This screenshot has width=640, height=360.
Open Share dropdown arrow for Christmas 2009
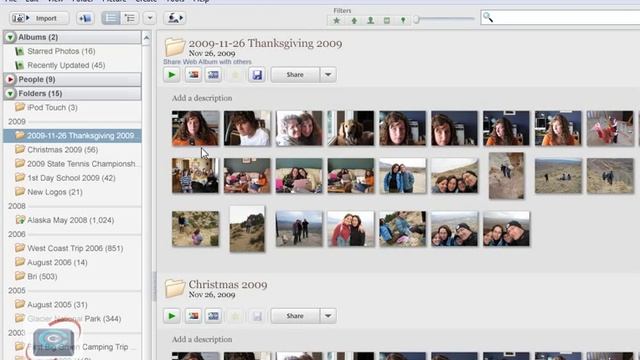pyautogui.click(x=328, y=316)
